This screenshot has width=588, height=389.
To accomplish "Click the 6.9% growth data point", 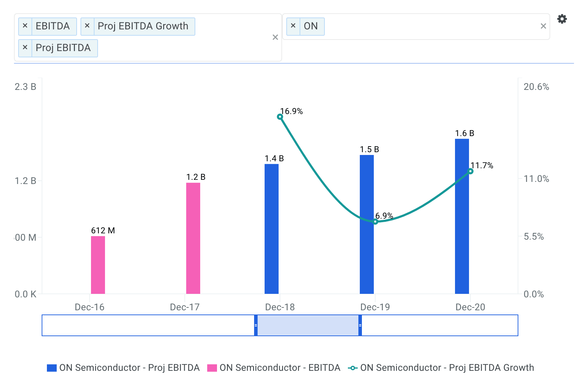I will (375, 222).
